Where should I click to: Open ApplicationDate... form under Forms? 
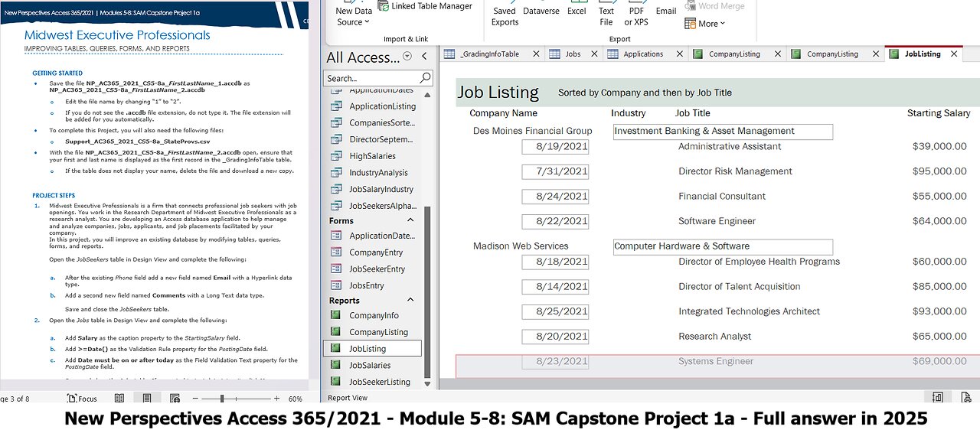pos(374,236)
